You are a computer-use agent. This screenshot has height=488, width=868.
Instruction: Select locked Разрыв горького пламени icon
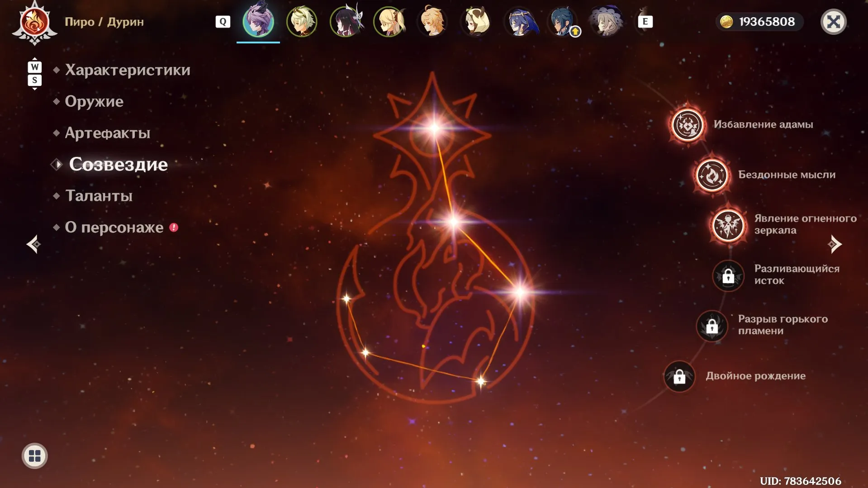712,326
